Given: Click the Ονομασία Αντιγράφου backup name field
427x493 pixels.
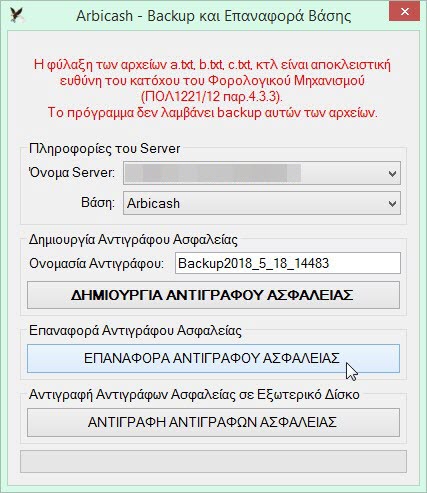Looking at the screenshot, I should point(288,263).
